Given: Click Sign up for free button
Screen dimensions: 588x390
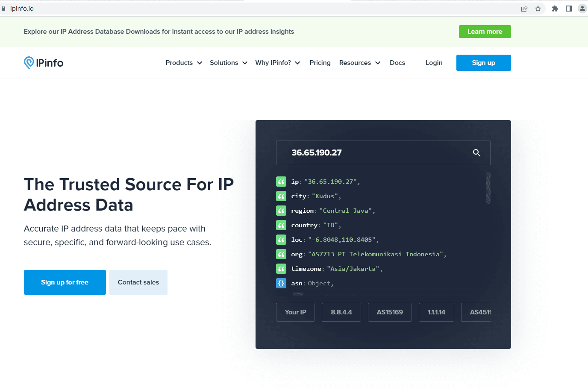Looking at the screenshot, I should click(65, 282).
